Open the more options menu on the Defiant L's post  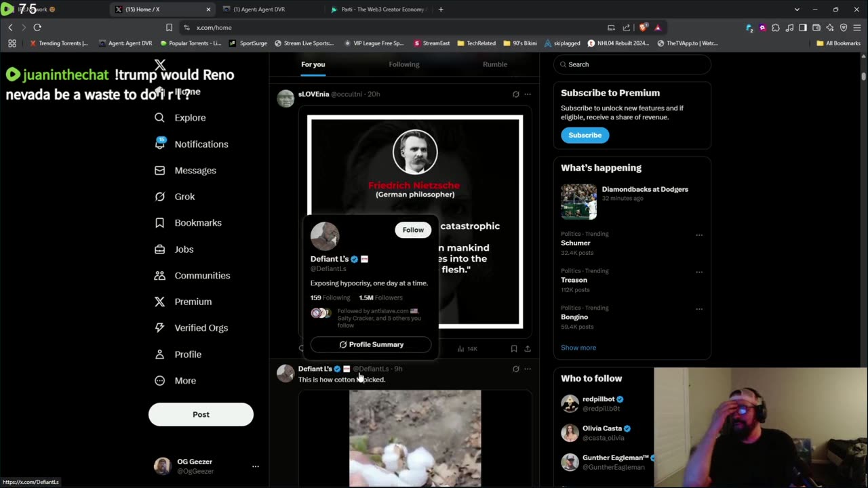click(x=528, y=369)
